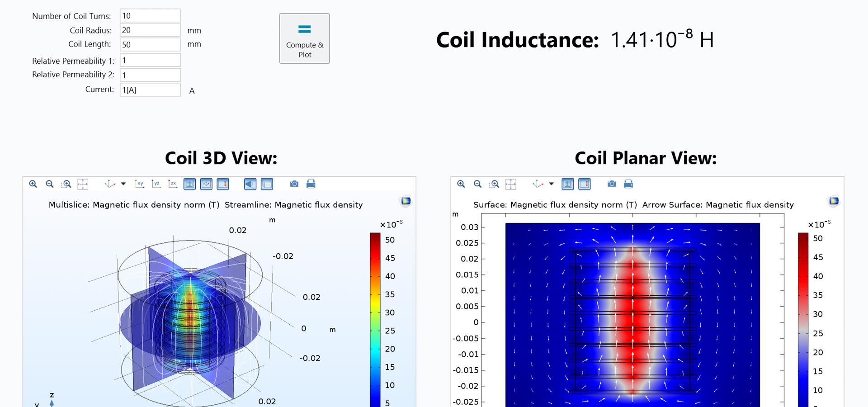Image resolution: width=868 pixels, height=407 pixels.
Task: Open view dropdown arrow in Planar View toolbar
Action: point(551,184)
